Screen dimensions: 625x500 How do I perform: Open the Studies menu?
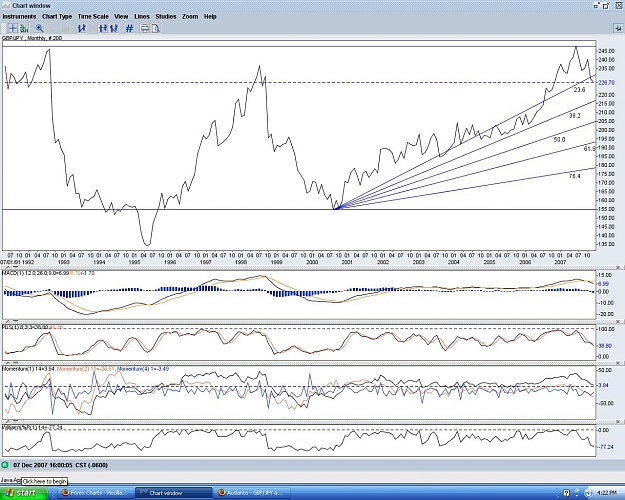166,16
